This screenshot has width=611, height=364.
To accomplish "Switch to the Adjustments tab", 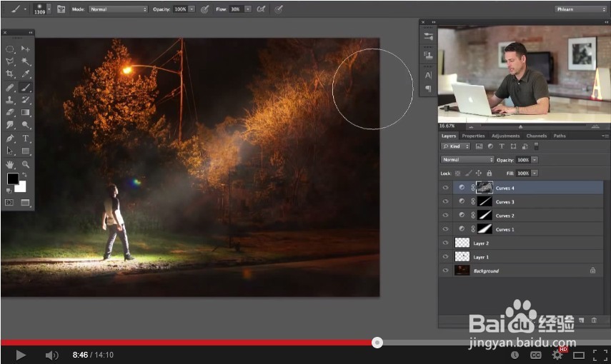I will click(505, 136).
